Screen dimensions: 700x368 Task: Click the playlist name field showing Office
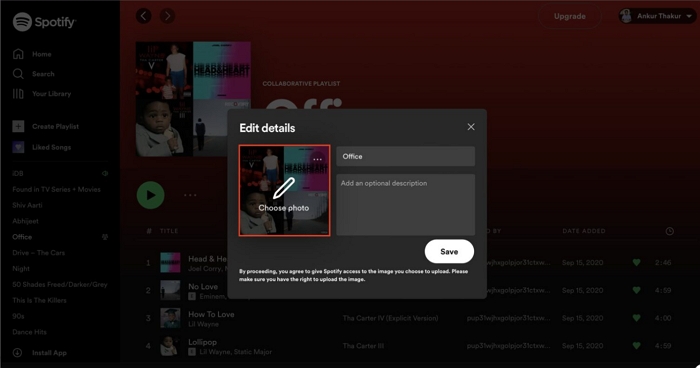coord(405,156)
